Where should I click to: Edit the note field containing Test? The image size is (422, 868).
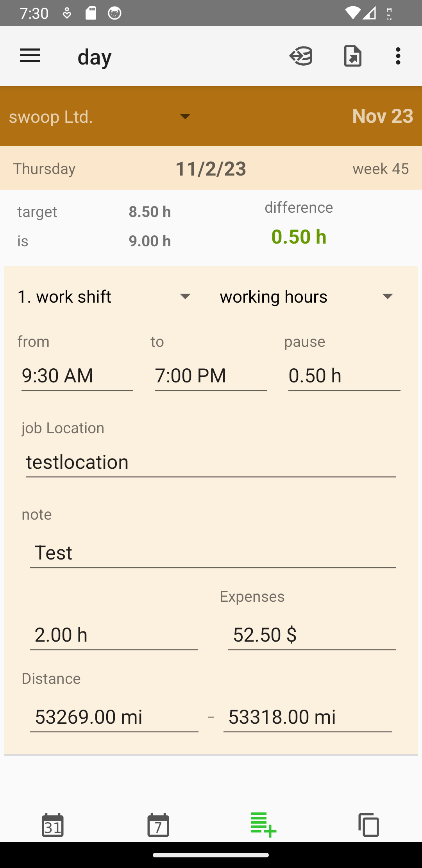tap(213, 553)
